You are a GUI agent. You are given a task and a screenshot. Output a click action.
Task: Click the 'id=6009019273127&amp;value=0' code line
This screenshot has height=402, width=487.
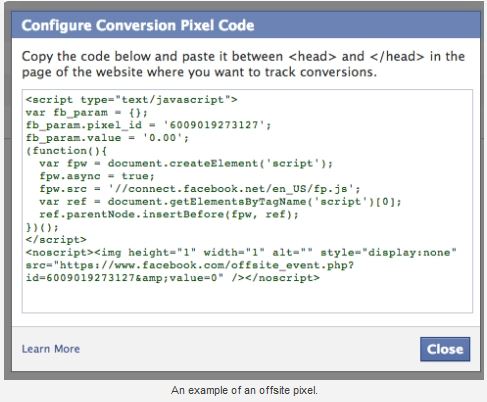point(125,278)
